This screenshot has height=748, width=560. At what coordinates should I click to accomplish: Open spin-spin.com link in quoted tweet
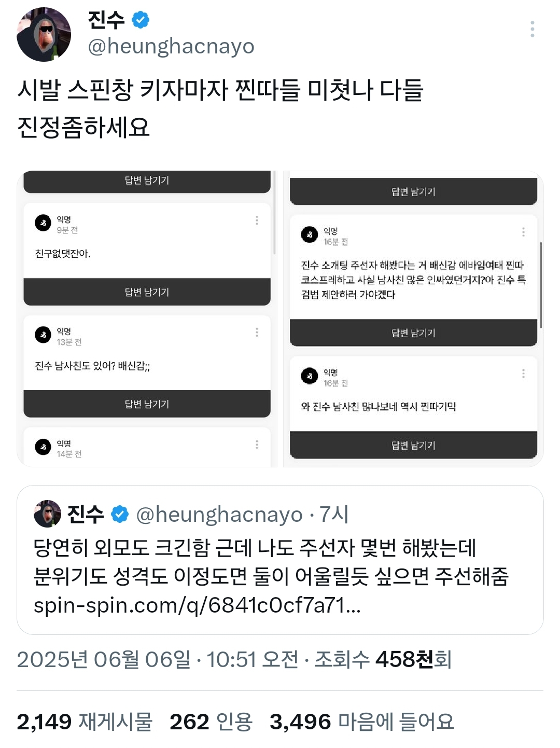point(197,605)
